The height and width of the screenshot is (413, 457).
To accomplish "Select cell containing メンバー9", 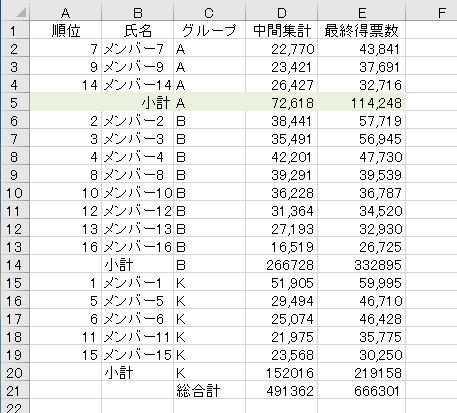I will pos(137,67).
